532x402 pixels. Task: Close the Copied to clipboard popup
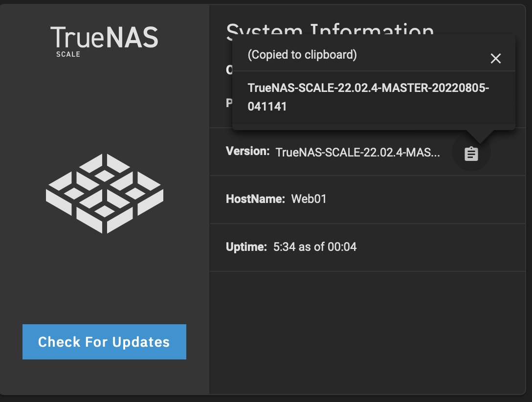point(496,58)
